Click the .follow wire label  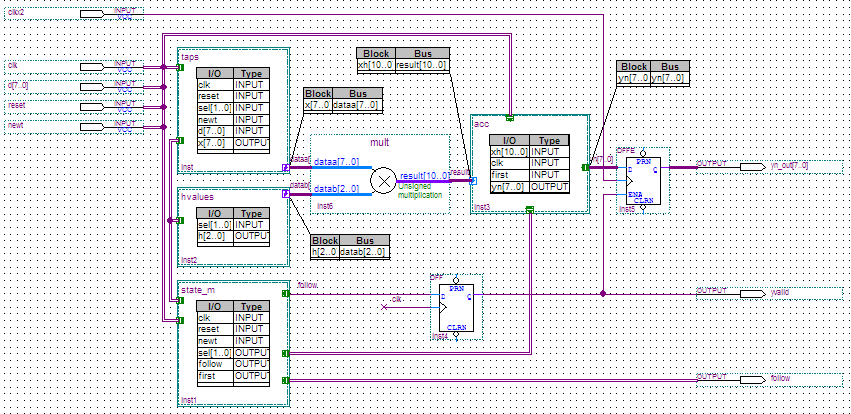pos(307,285)
